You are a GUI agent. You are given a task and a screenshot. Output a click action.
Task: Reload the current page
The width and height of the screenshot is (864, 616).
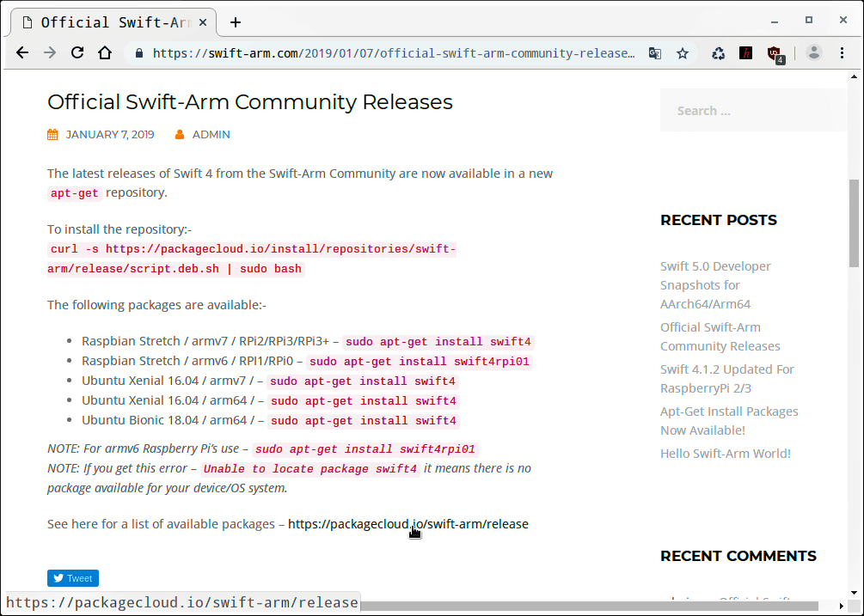coord(77,53)
